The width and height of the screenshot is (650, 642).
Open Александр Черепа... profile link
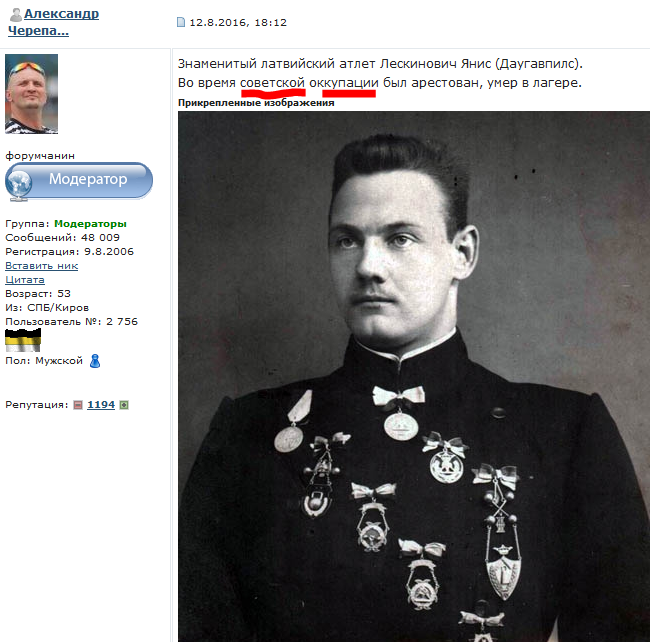point(53,22)
